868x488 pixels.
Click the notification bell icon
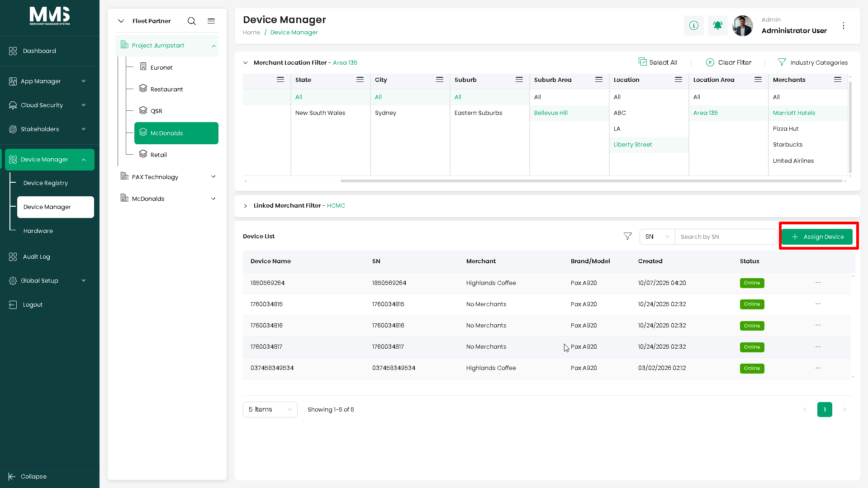click(717, 25)
